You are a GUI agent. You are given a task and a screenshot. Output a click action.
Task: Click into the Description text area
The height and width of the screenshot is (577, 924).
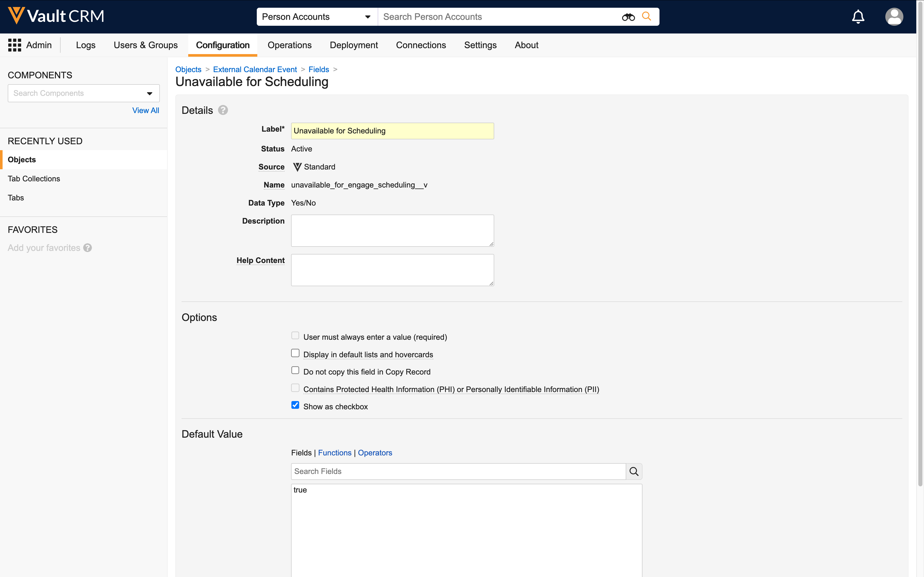(392, 231)
